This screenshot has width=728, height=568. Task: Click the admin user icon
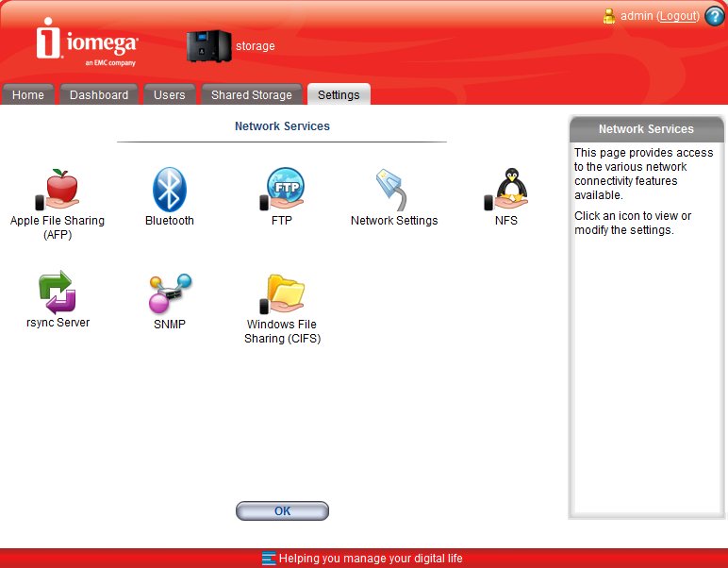(609, 16)
